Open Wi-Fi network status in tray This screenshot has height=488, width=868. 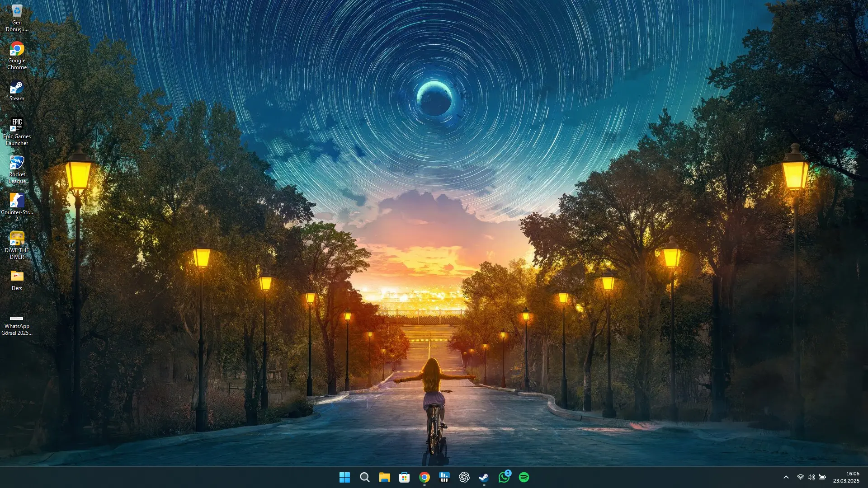point(800,477)
